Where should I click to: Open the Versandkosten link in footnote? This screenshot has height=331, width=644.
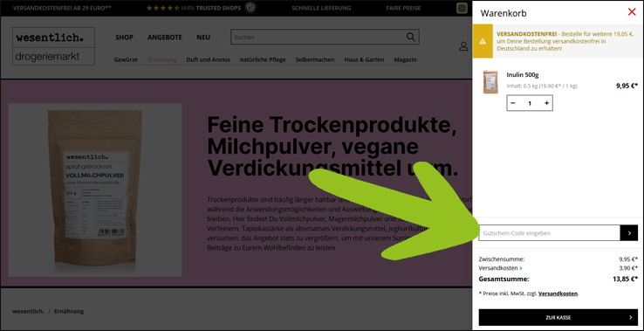(x=558, y=293)
